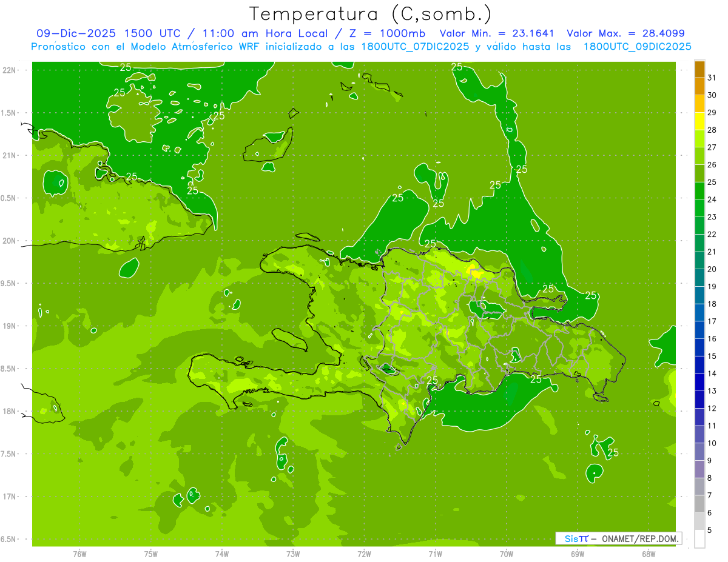Click the Valor Max. = 28.4099 text
The height and width of the screenshot is (562, 728).
625,33
